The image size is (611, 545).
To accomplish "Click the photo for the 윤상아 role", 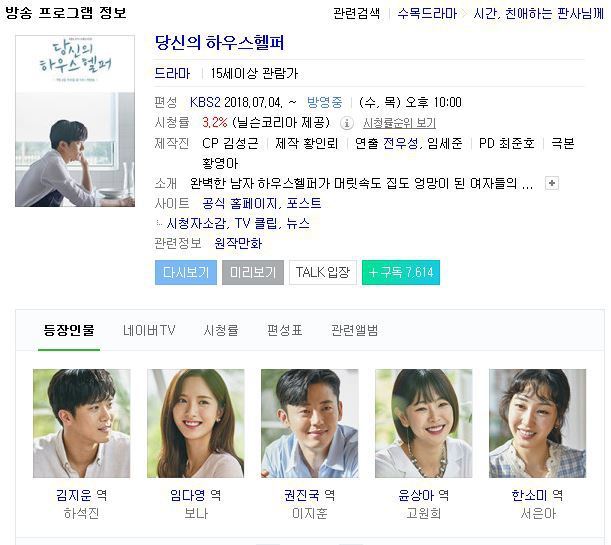I will click(424, 423).
